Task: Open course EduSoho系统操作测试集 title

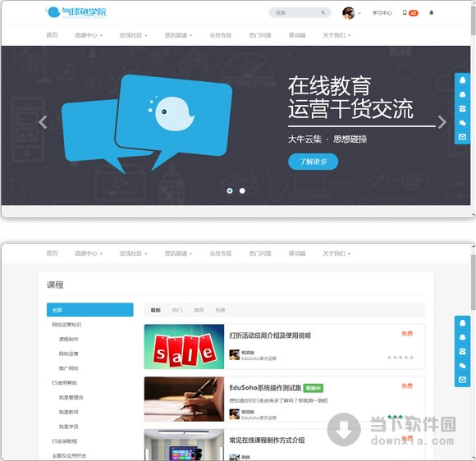Action: 265,388
